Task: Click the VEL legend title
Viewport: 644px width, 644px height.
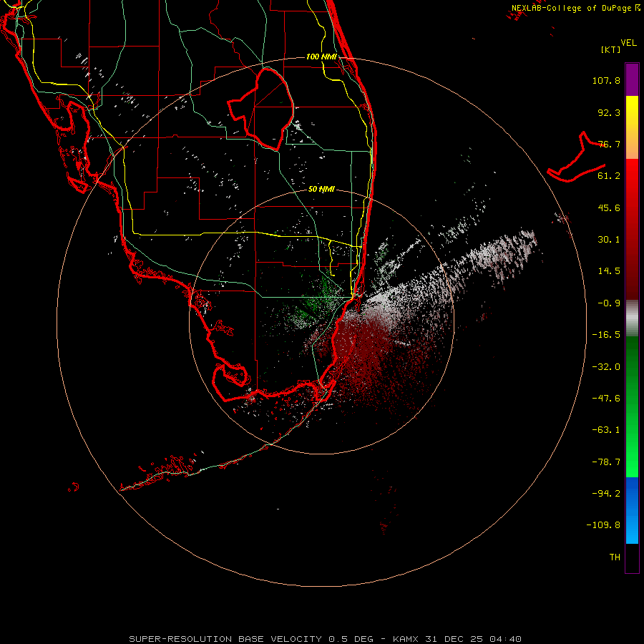Action: tap(628, 43)
